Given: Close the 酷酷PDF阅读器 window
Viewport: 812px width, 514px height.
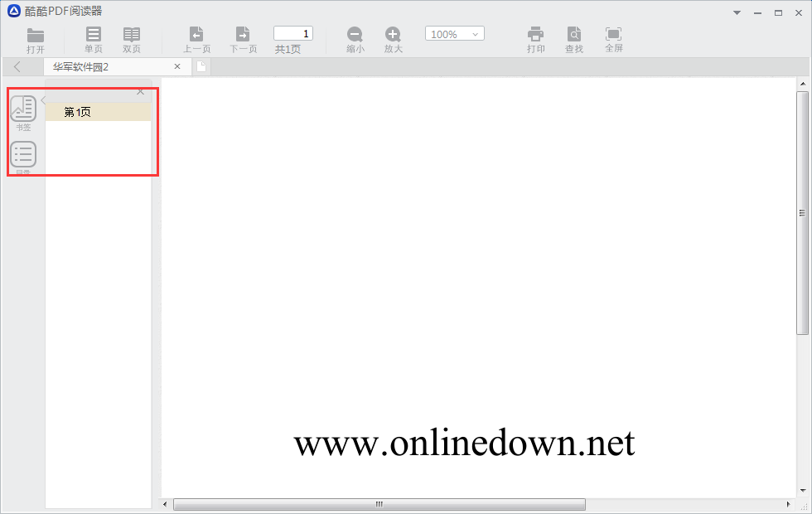Looking at the screenshot, I should click(x=799, y=13).
